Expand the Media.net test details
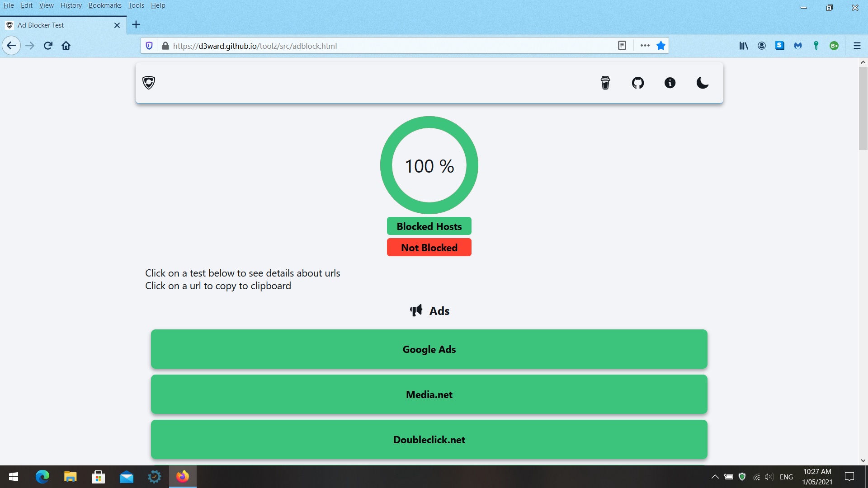 pos(429,394)
